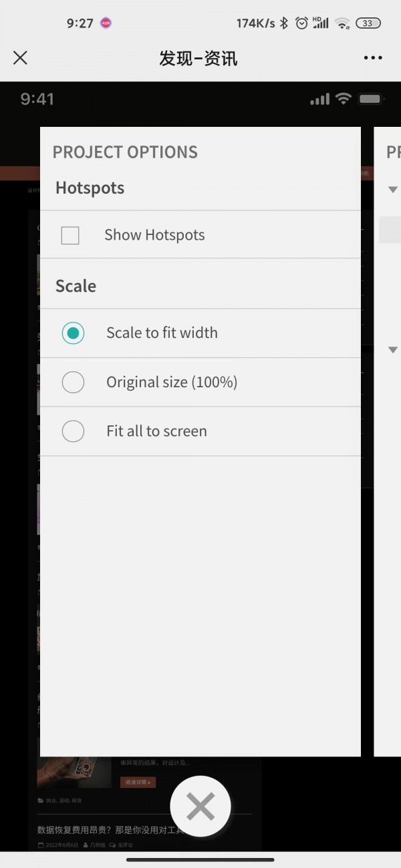401x868 pixels.
Task: Open the article thumbnail with hand image
Action: [74, 772]
